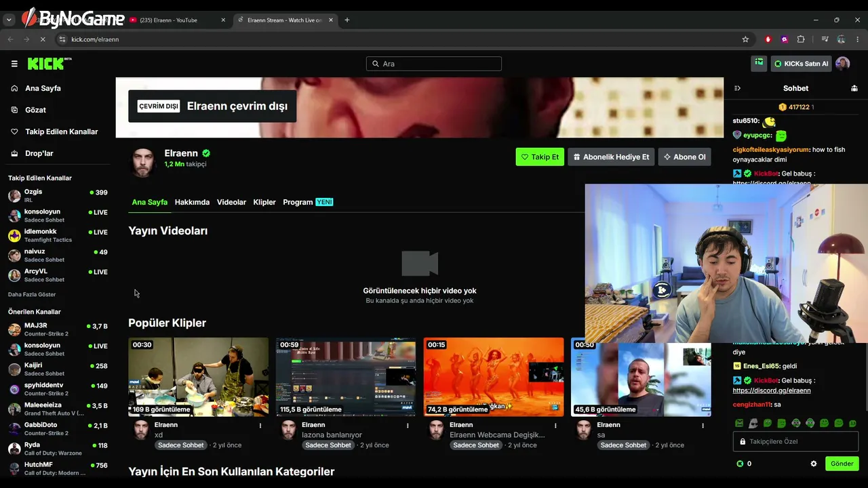868x488 pixels.
Task: Open the Klipler tab
Action: click(264, 202)
